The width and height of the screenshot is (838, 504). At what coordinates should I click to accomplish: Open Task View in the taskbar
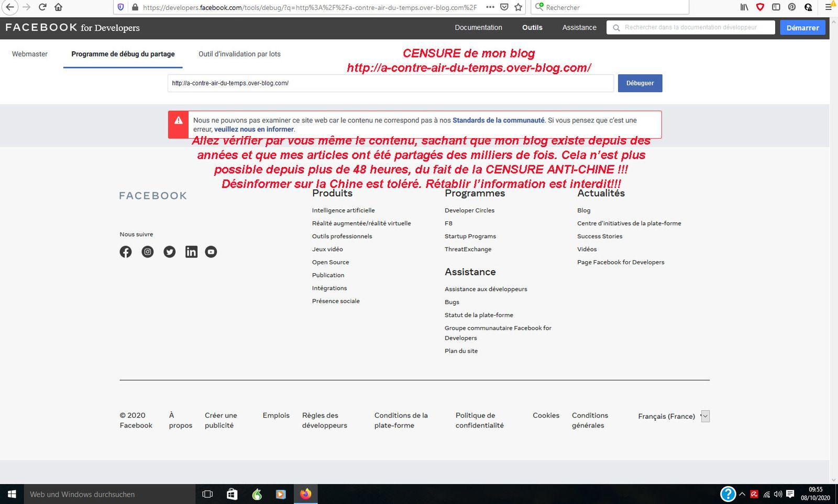click(207, 494)
